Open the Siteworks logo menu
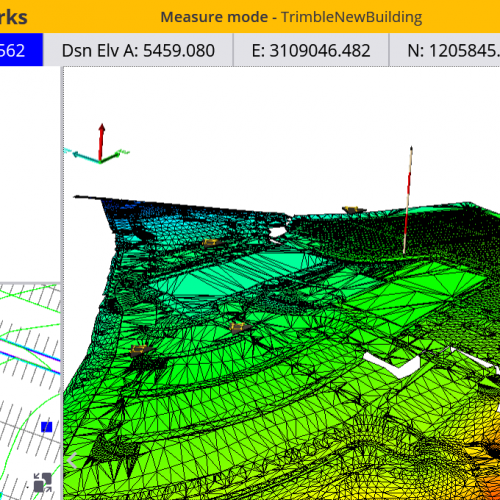500x500 pixels. click(13, 17)
